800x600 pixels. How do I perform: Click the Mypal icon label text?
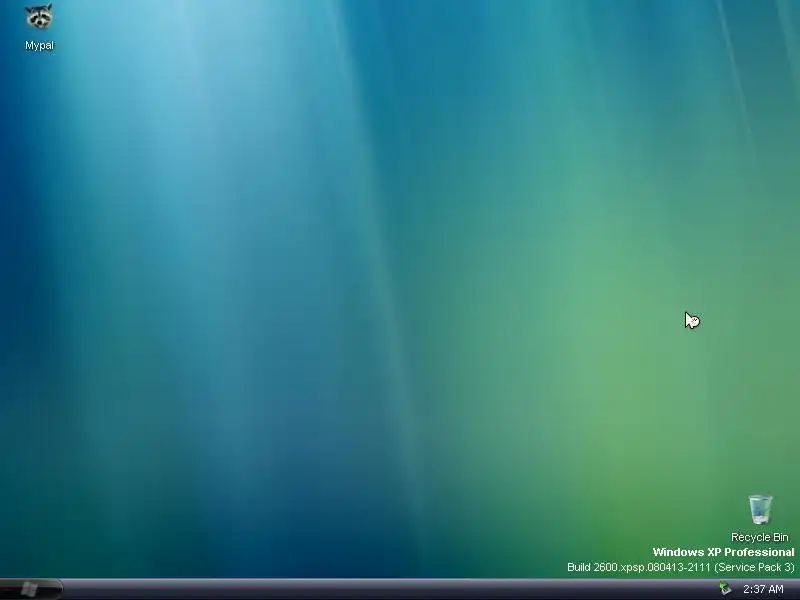[39, 45]
